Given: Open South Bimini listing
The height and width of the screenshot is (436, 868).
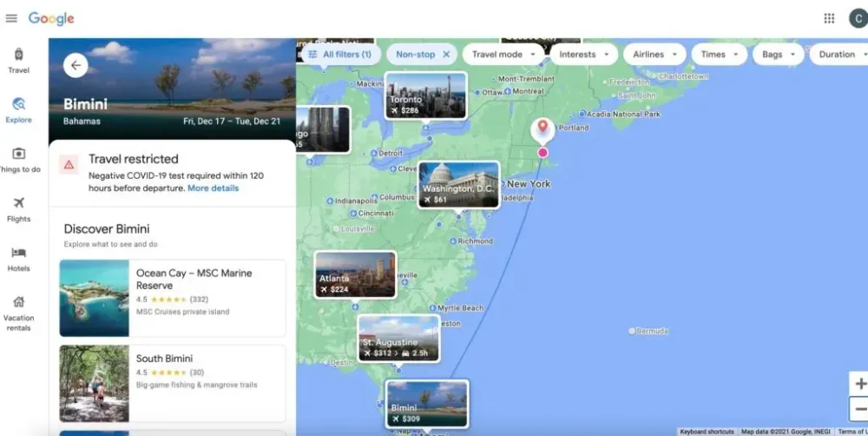Looking at the screenshot, I should [x=173, y=383].
